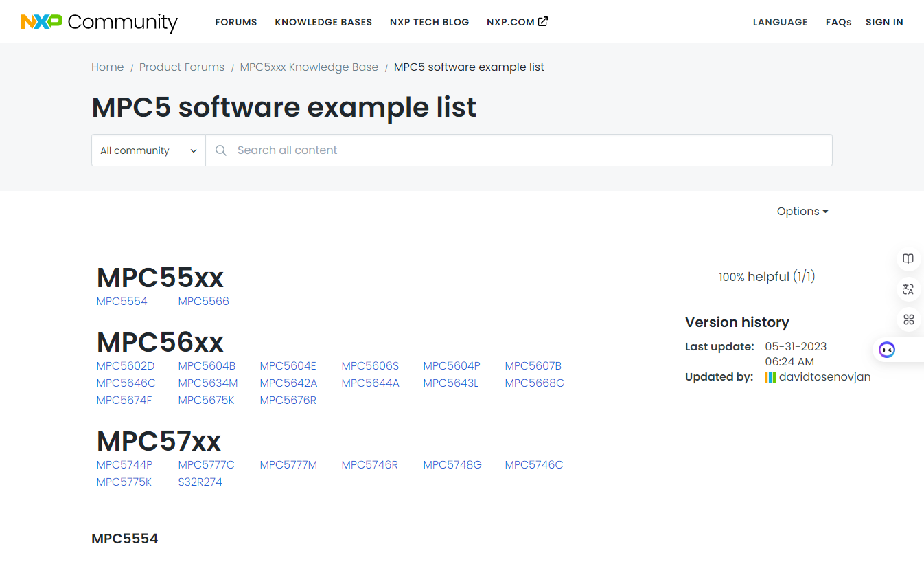Open the All community dropdown
This screenshot has width=924, height=564.
[148, 150]
